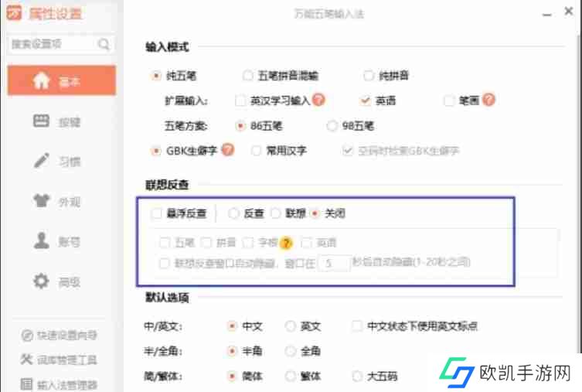Image resolution: width=582 pixels, height=392 pixels.
Task: Select 半角 width option
Action: click(x=232, y=351)
